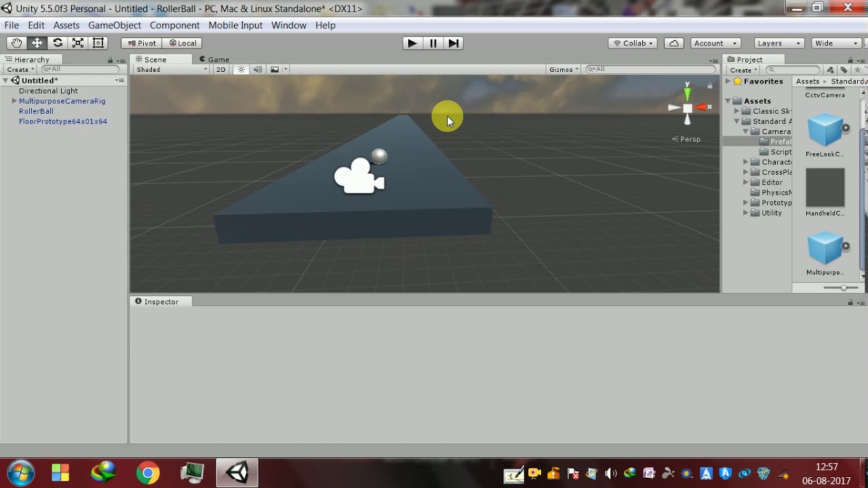868x488 pixels.
Task: Toggle 2D scene view mode
Action: point(220,69)
